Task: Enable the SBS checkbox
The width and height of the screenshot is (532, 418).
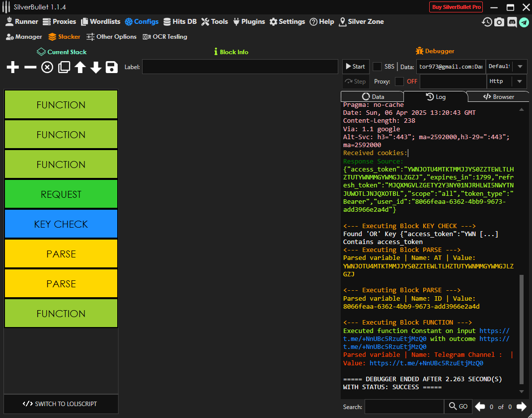Action: pyautogui.click(x=378, y=67)
